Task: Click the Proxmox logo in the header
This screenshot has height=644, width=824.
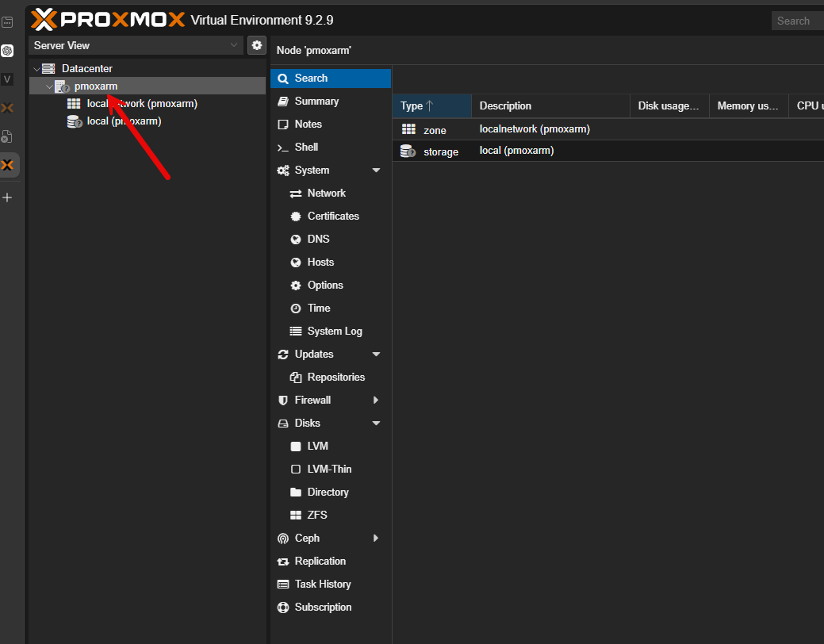Action: 108,20
